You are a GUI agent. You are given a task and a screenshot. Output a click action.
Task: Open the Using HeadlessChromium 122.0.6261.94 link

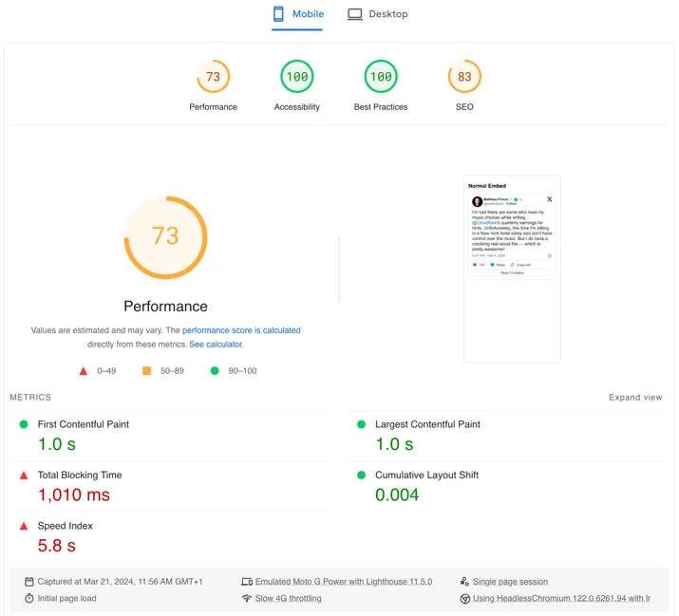(561, 598)
